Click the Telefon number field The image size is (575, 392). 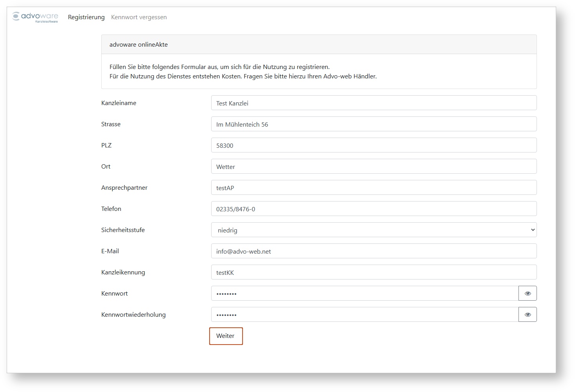[373, 209]
